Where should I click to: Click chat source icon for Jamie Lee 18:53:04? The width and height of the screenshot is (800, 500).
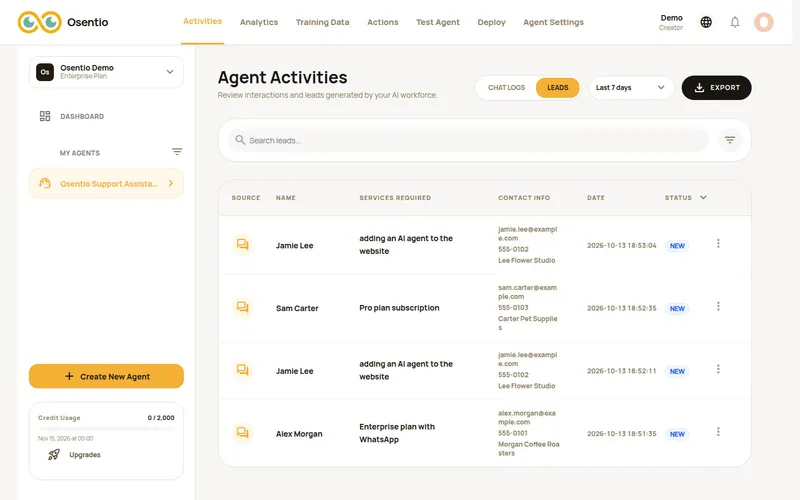point(242,244)
